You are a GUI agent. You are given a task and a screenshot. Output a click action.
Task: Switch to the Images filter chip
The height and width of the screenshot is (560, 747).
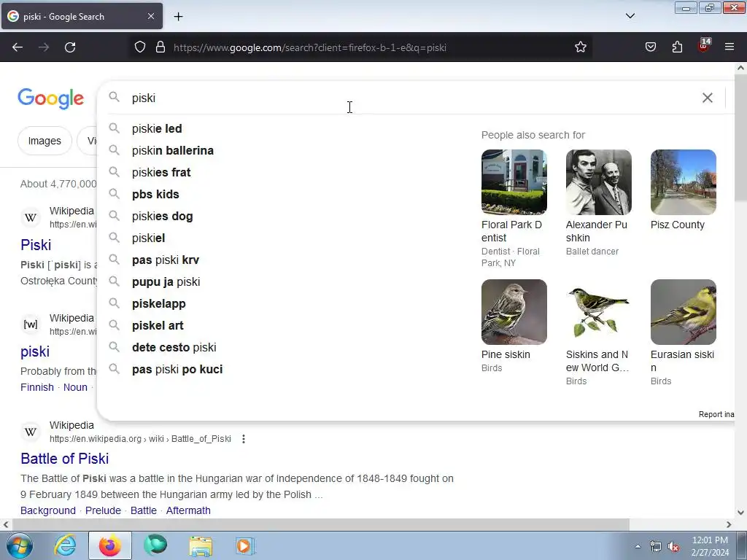tap(44, 141)
